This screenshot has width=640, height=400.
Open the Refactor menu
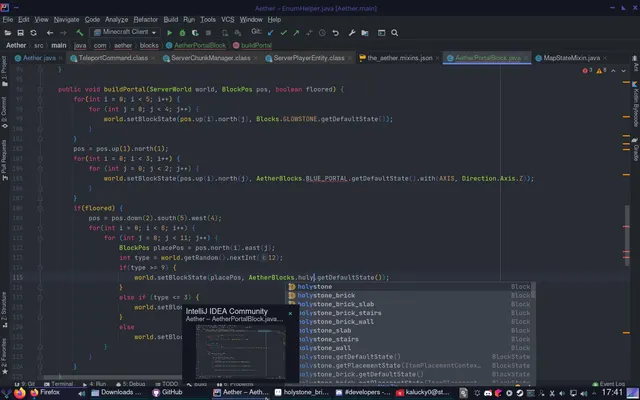tap(146, 20)
